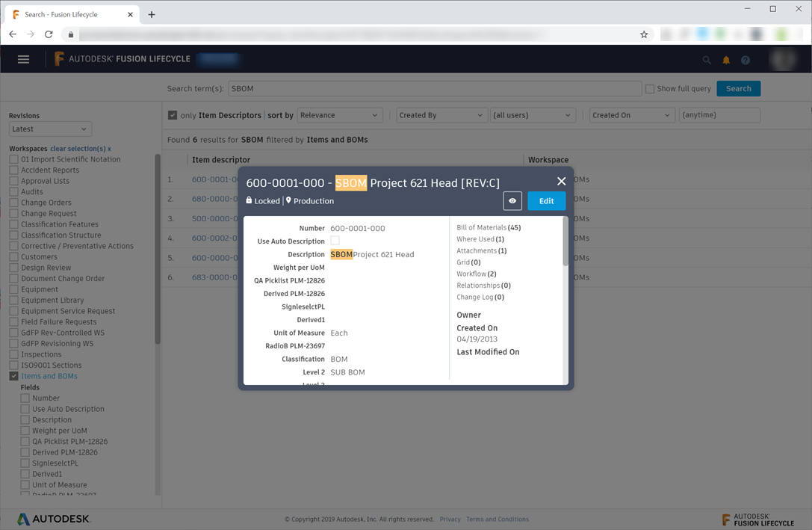Open the notifications bell
The height and width of the screenshot is (530, 812).
coord(725,59)
